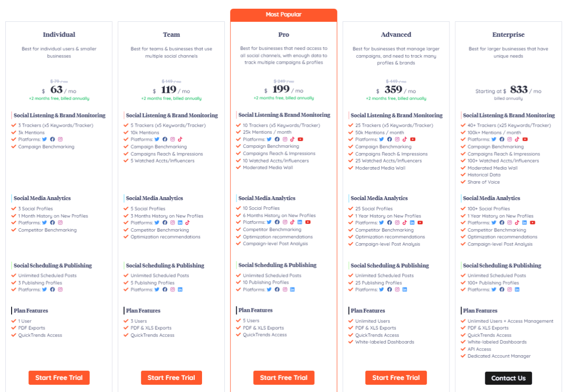Click the Twitter icon under Individual listening platforms
The width and height of the screenshot is (580, 392).
pyautogui.click(x=44, y=139)
